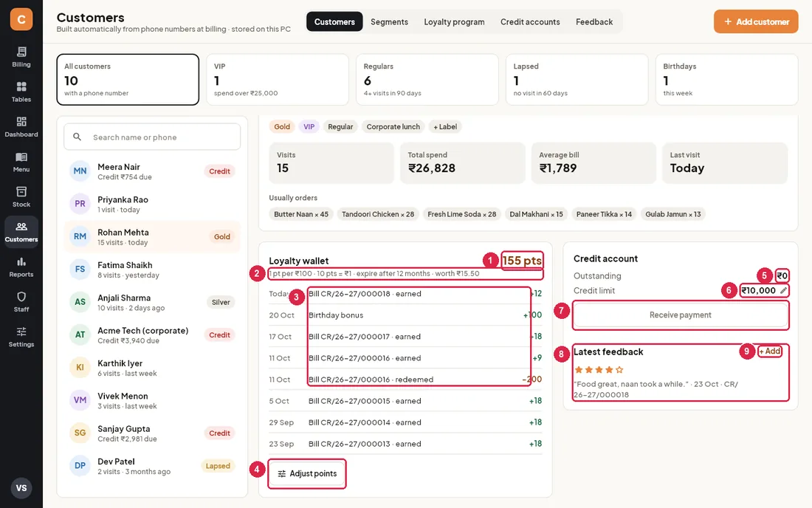Click the orange C app logo
Viewport: 812px width, 508px height.
pos(21,19)
